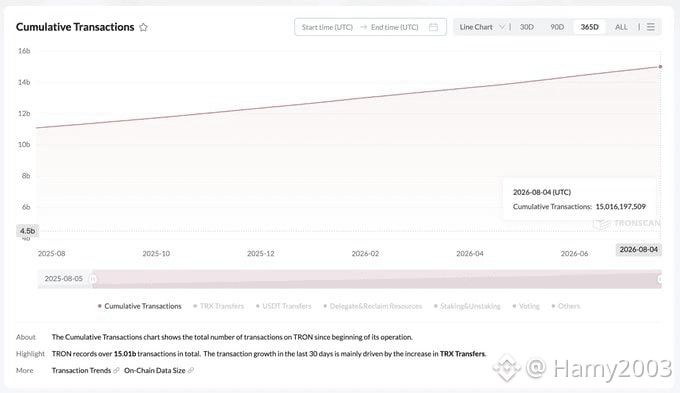Screen dimensions: 680x393
Task: Open the Transaction Trends link
Action: (x=81, y=370)
